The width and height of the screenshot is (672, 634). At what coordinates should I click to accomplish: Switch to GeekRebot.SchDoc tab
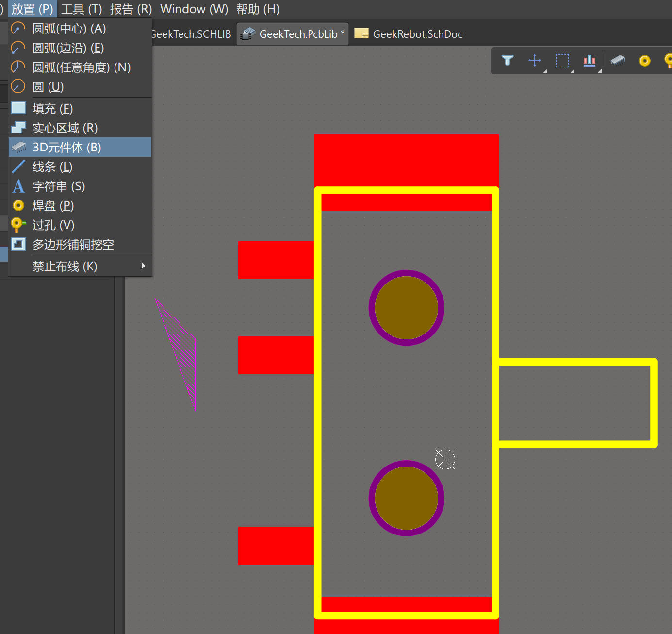point(417,34)
